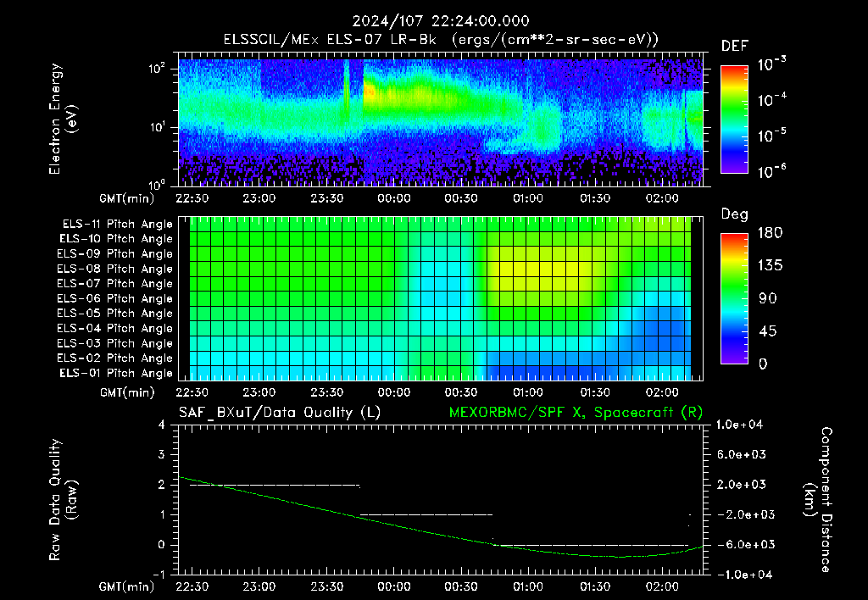Viewport: 868px width, 600px height.
Task: Click the Electron Energy (eV) axis label
Action: [63, 119]
